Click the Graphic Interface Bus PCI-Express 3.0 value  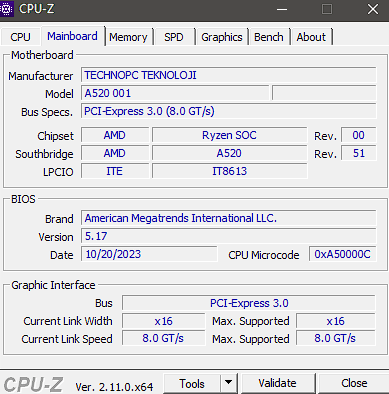click(x=249, y=303)
